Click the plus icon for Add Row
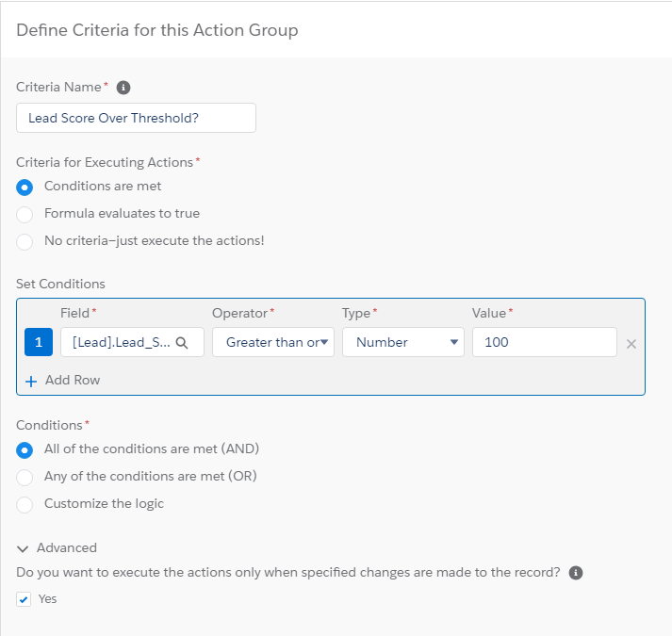 [31, 381]
